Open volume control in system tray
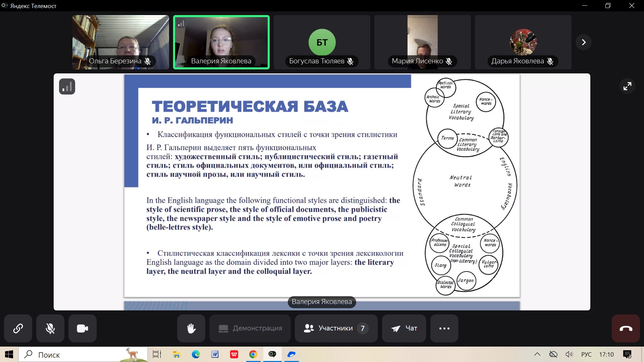The height and width of the screenshot is (362, 644). coord(569,354)
